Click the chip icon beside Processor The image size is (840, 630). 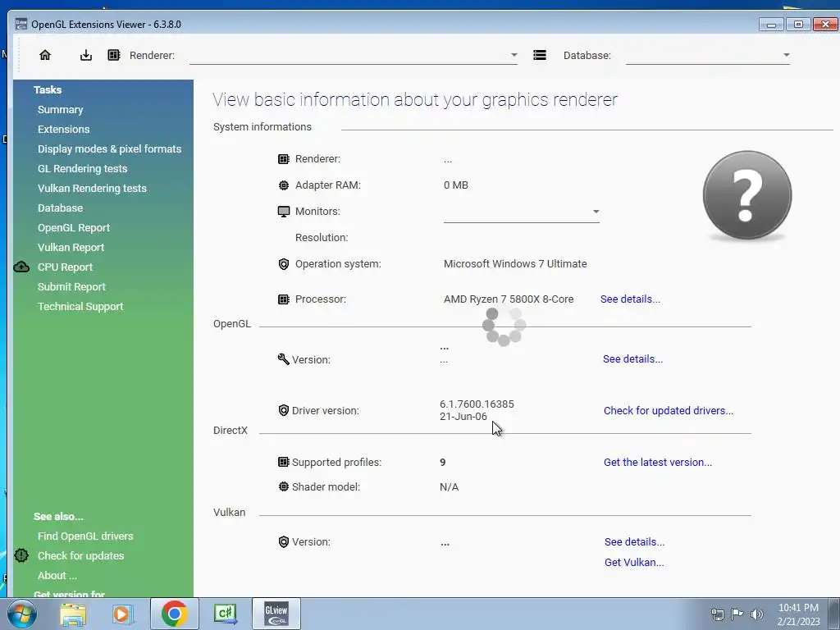point(283,299)
